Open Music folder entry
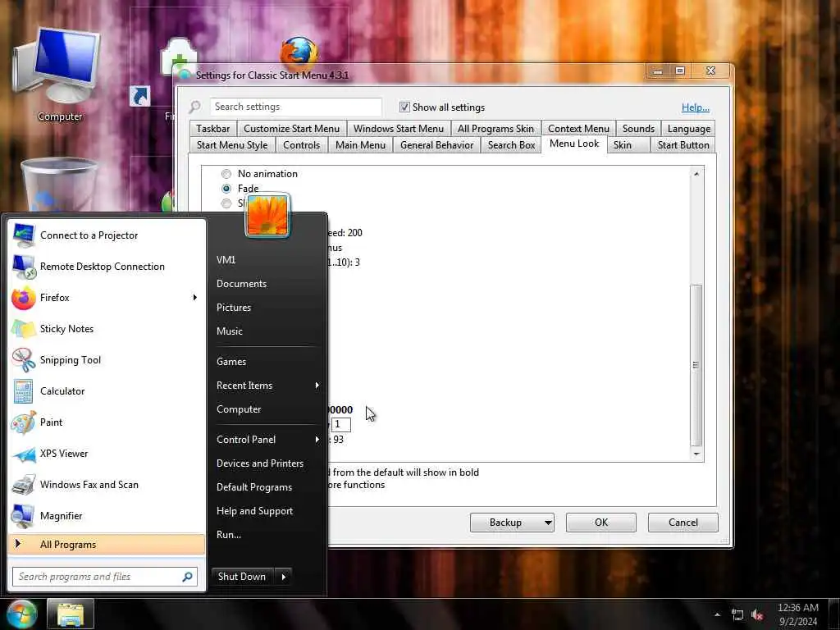 coord(230,331)
